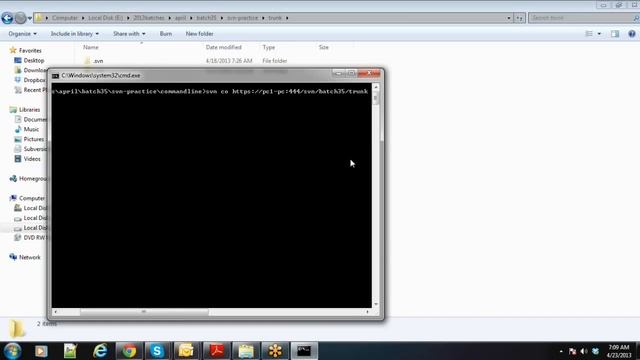Click the trunk breadcrumb segment
640x360 pixels.
pos(275,18)
